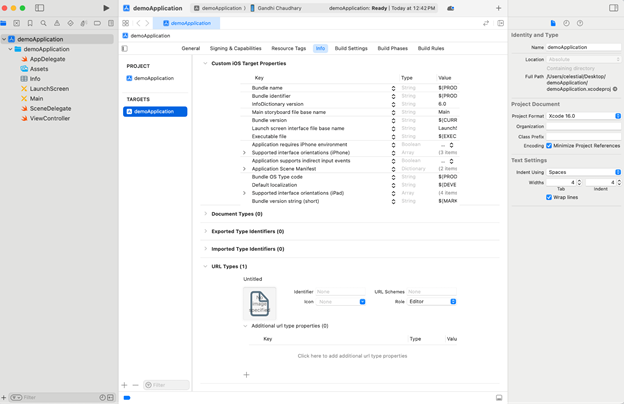
Task: Switch to the Build Settings tab
Action: pos(351,49)
